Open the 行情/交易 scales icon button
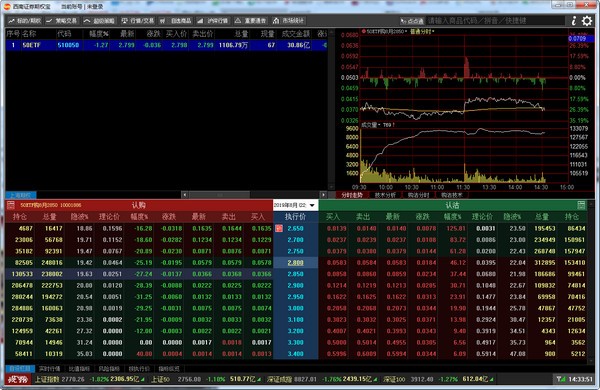Viewport: 600px width, 390px height. click(138, 21)
